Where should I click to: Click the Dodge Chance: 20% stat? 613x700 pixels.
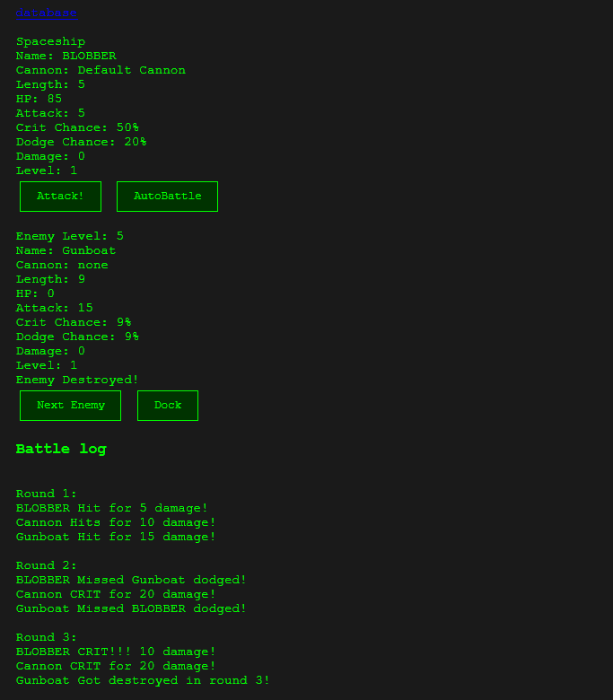coord(81,142)
